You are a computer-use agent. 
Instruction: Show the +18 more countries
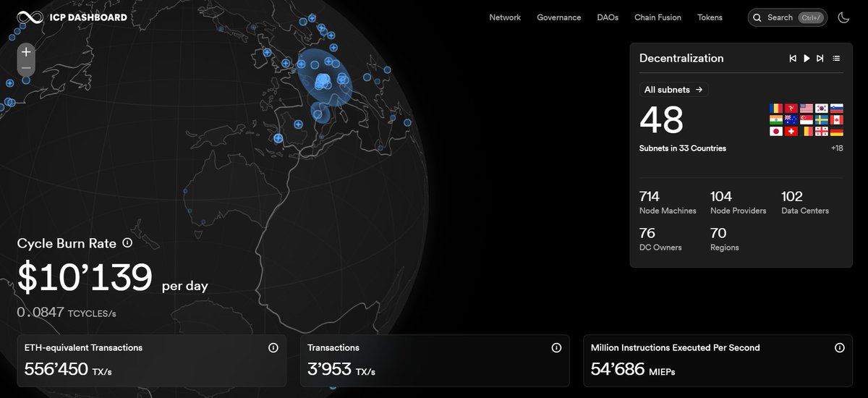837,148
